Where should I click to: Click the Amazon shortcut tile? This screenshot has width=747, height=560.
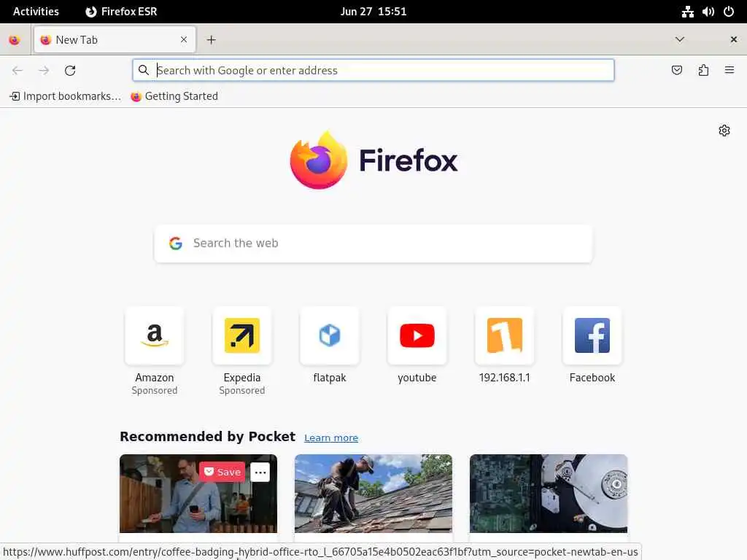pos(155,335)
